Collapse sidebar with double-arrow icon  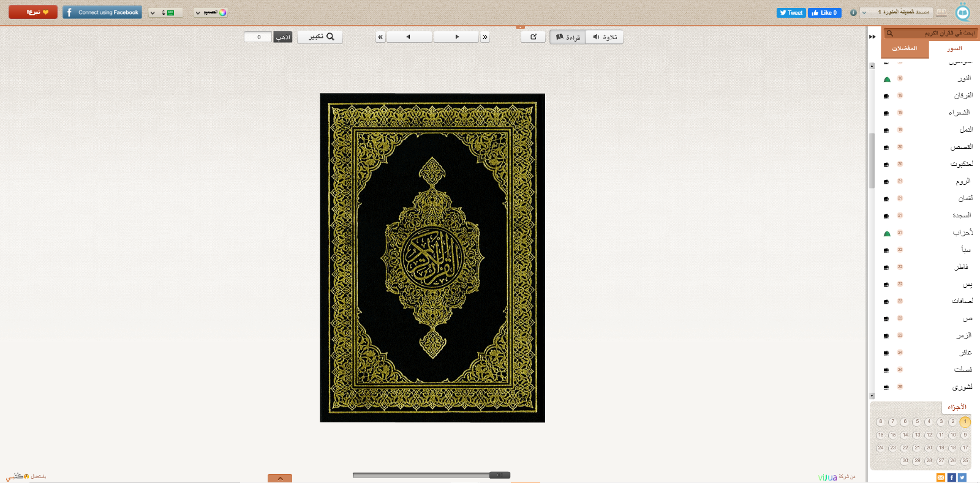tap(872, 37)
